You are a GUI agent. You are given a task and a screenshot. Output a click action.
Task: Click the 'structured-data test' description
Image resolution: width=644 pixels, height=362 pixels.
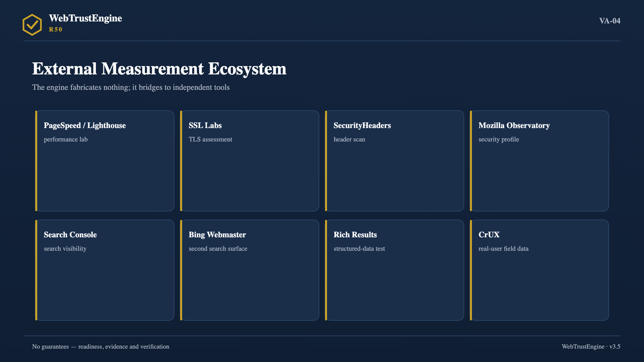click(x=359, y=249)
